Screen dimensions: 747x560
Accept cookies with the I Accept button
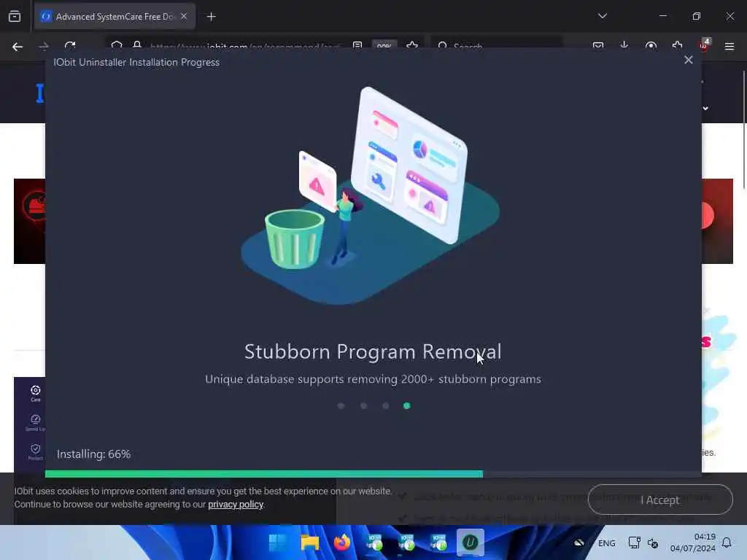659,499
